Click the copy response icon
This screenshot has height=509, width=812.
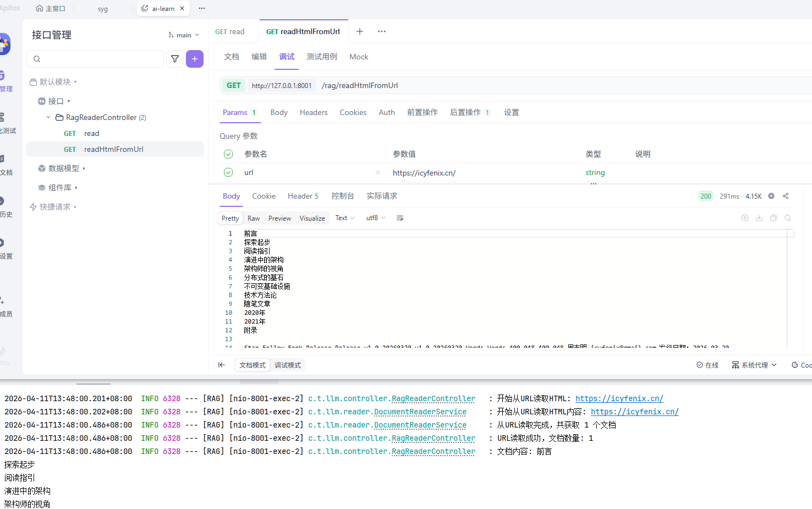point(773,218)
